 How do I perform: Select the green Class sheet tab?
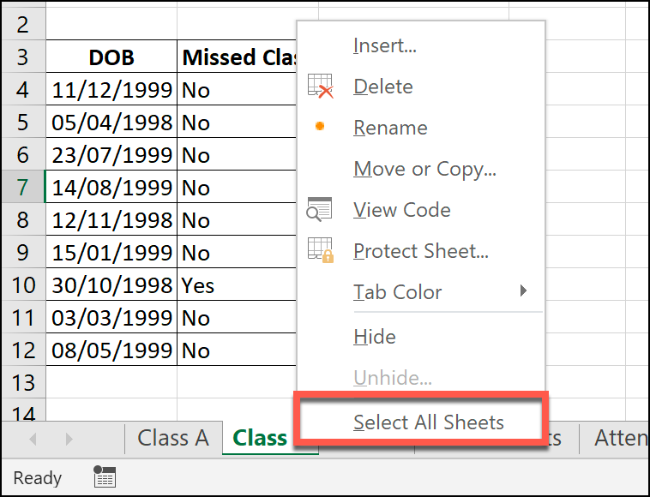click(260, 438)
